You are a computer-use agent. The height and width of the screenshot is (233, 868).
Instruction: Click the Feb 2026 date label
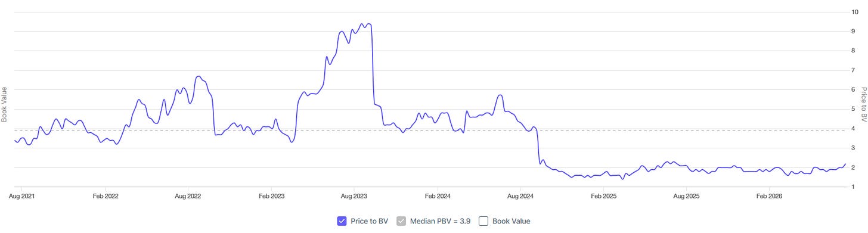point(770,195)
